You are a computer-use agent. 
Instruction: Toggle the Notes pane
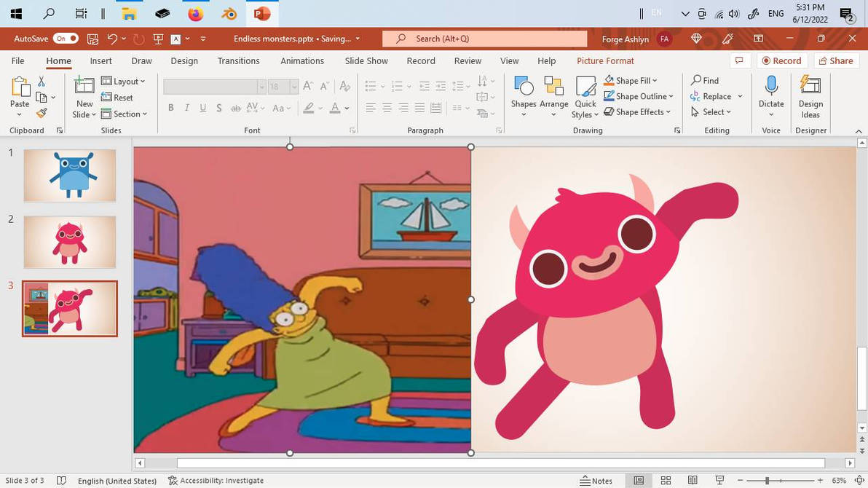pyautogui.click(x=596, y=481)
